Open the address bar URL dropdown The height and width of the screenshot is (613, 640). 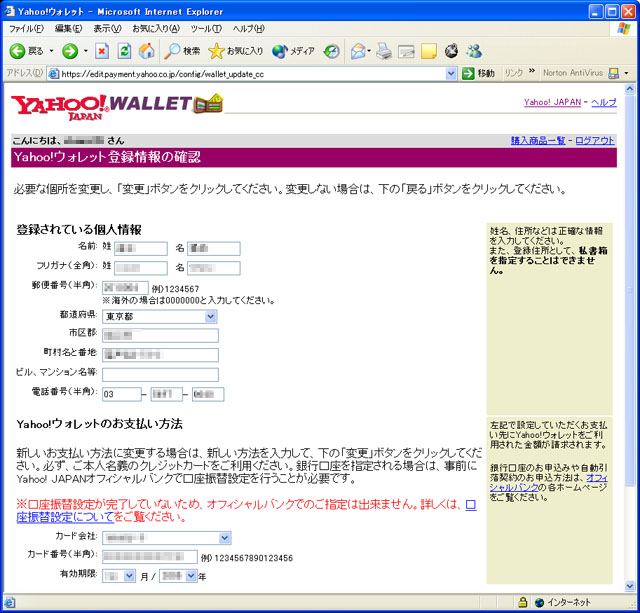point(451,74)
